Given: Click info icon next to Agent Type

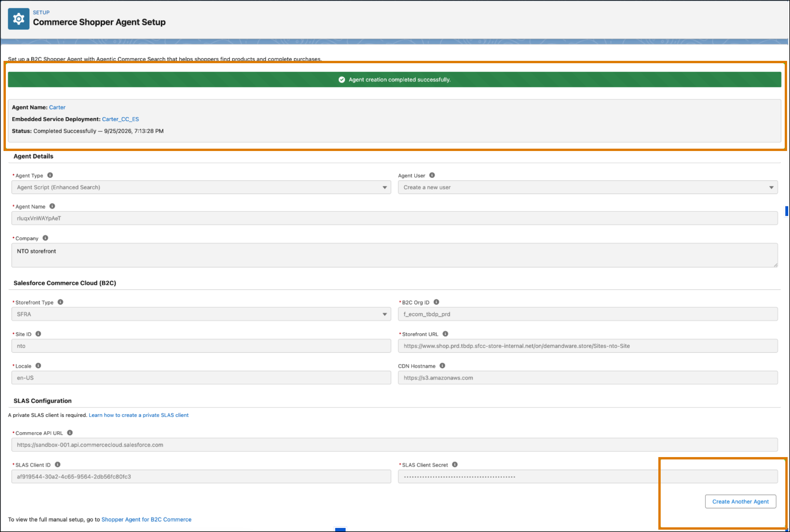Looking at the screenshot, I should (x=50, y=175).
